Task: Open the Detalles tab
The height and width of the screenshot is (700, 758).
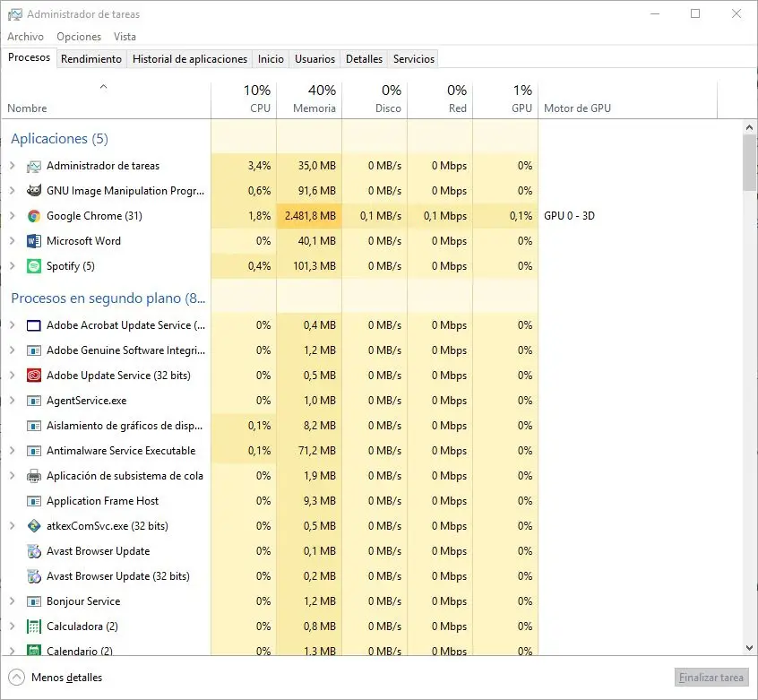Action: (364, 59)
